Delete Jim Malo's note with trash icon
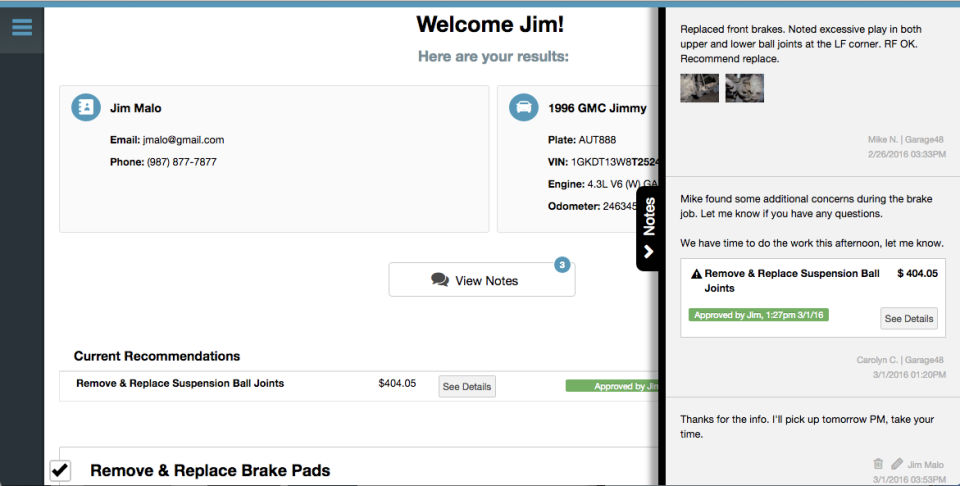Image resolution: width=960 pixels, height=486 pixels. click(878, 464)
